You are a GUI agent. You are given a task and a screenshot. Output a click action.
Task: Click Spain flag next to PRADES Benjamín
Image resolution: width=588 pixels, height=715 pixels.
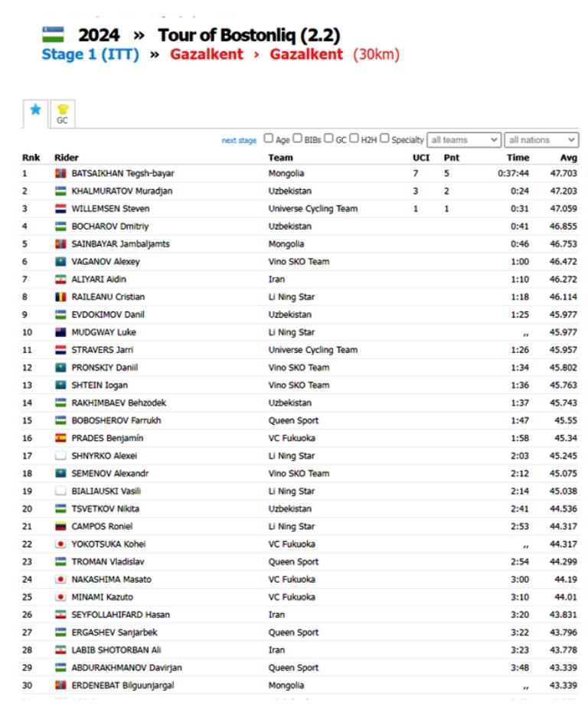pos(60,439)
